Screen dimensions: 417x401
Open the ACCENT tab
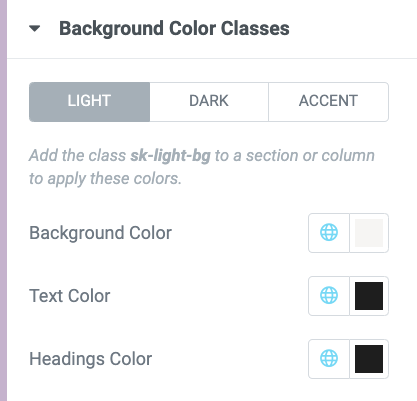(x=328, y=102)
